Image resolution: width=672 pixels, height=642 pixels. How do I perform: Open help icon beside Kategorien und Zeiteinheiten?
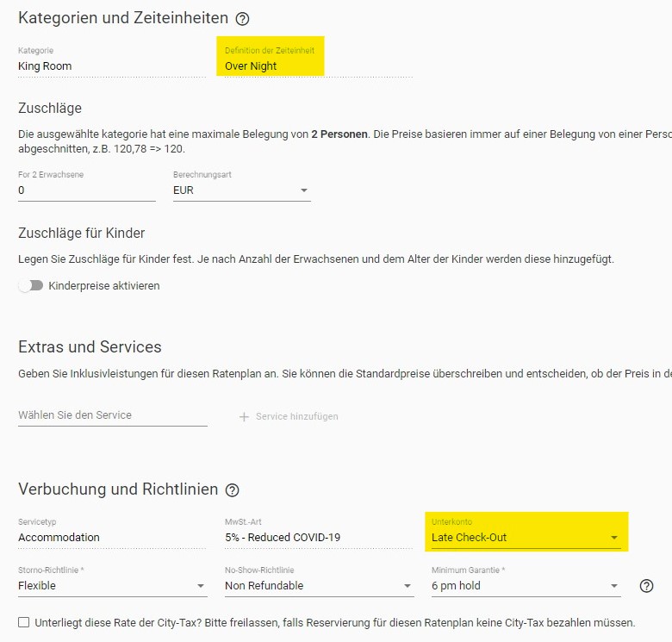coord(242,19)
